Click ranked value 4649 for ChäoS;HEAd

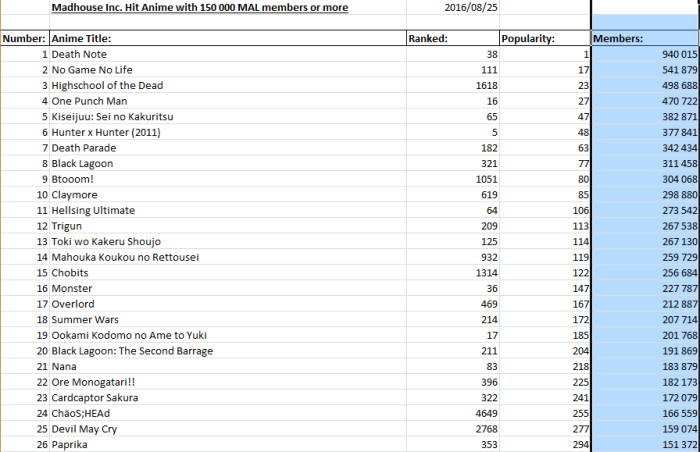[x=453, y=414]
